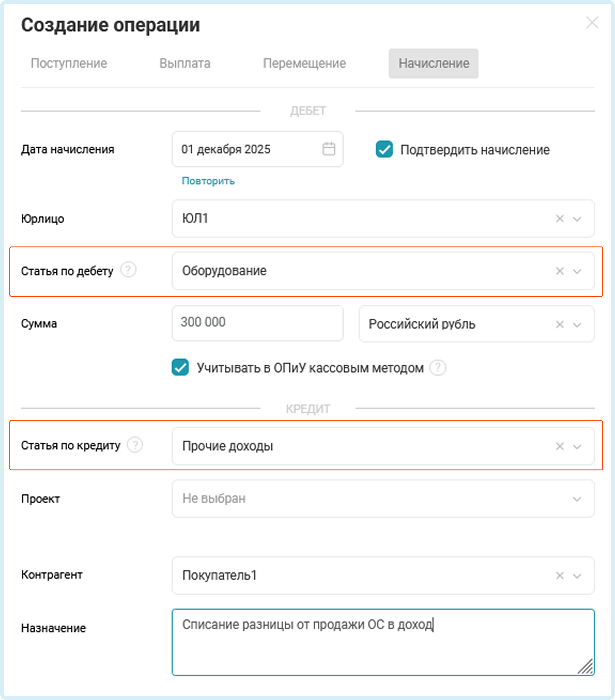
Task: Click help icon beside ОПиУ кассовым методом
Action: click(x=438, y=368)
